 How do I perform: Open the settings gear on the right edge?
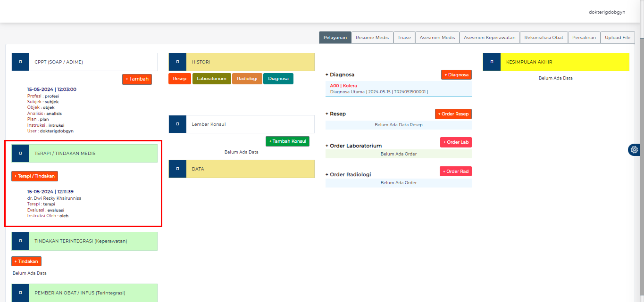click(634, 149)
